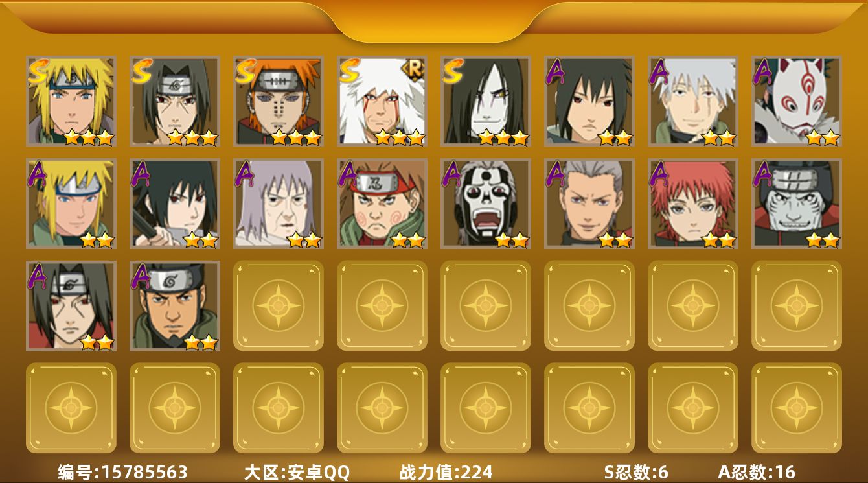Click the three-star rating on Pain's card
The image size is (868, 483).
tap(295, 137)
